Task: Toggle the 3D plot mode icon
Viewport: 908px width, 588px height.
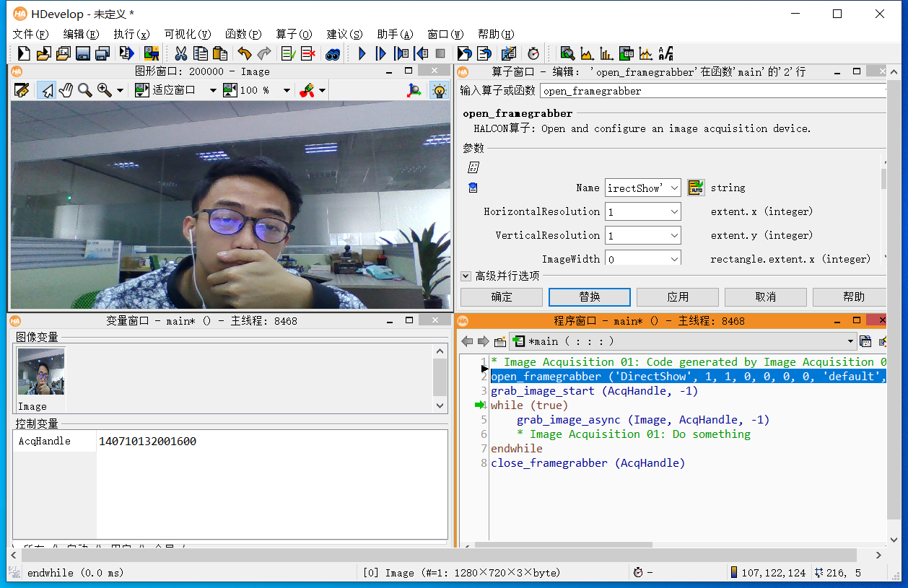Action: [x=414, y=90]
